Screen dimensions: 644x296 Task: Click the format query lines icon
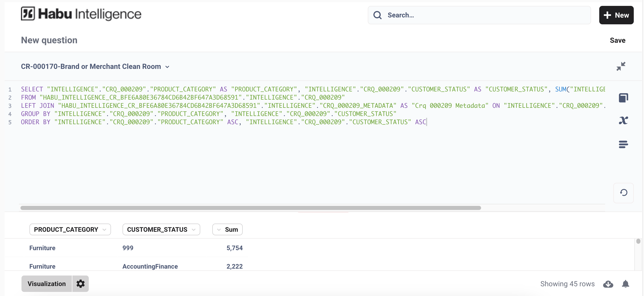623,144
